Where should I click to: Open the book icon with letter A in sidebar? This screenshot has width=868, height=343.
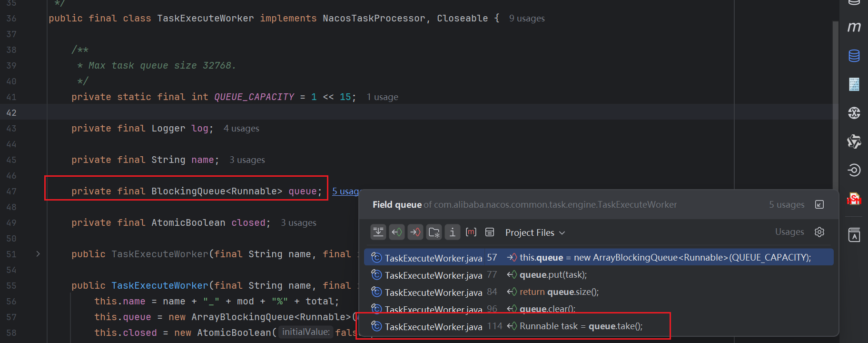coord(854,235)
